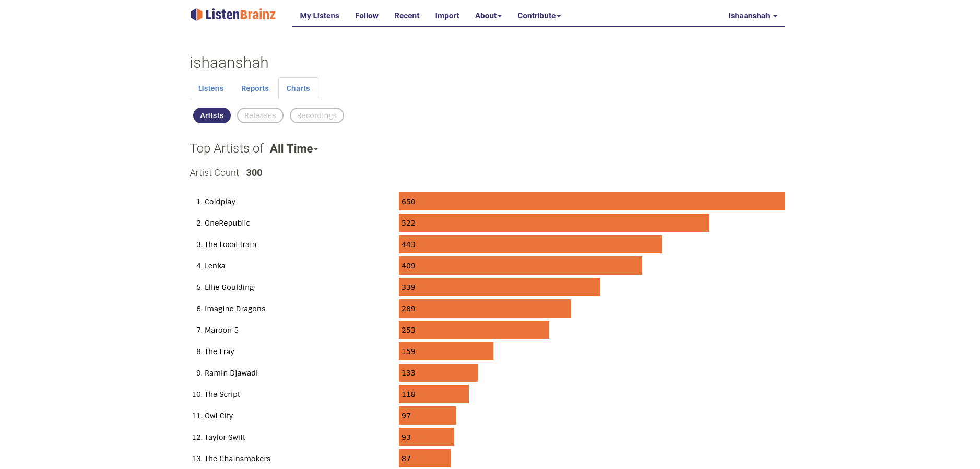
Task: Click artist name Ellie Goulding
Action: tap(229, 287)
